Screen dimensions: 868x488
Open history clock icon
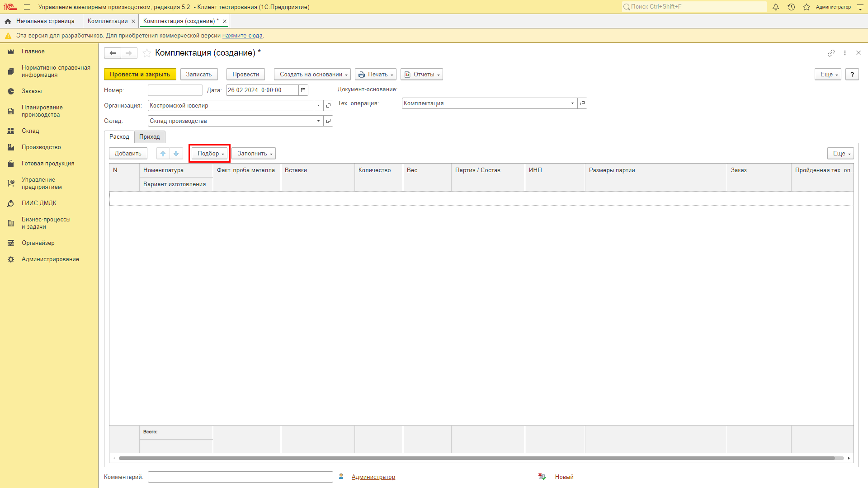click(x=791, y=7)
